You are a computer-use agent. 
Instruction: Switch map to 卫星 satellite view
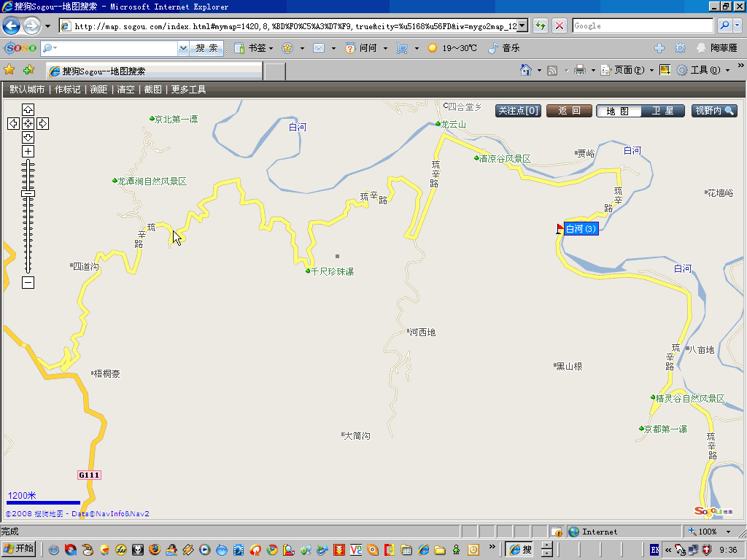click(x=662, y=111)
